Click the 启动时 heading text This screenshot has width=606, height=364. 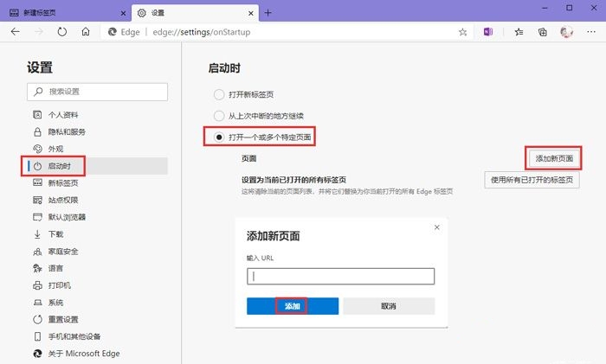click(x=224, y=68)
